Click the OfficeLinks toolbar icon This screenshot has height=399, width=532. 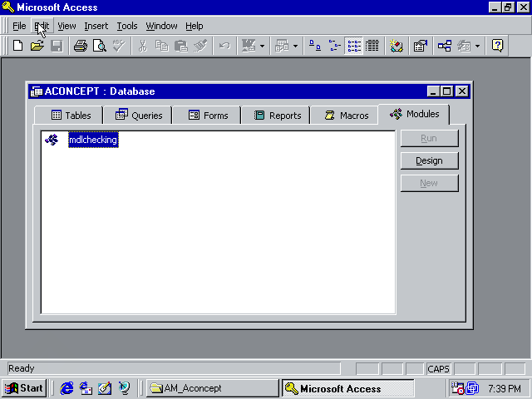[249, 46]
